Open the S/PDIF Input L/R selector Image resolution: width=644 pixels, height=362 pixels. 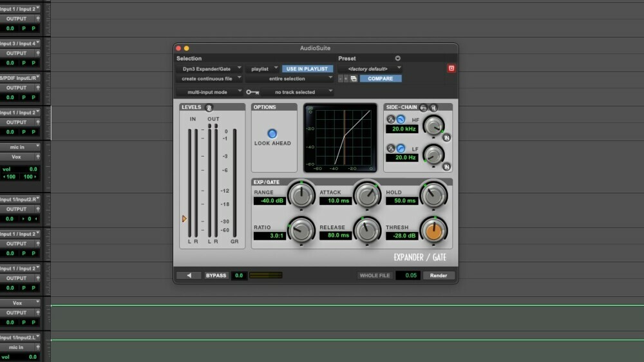(20, 78)
